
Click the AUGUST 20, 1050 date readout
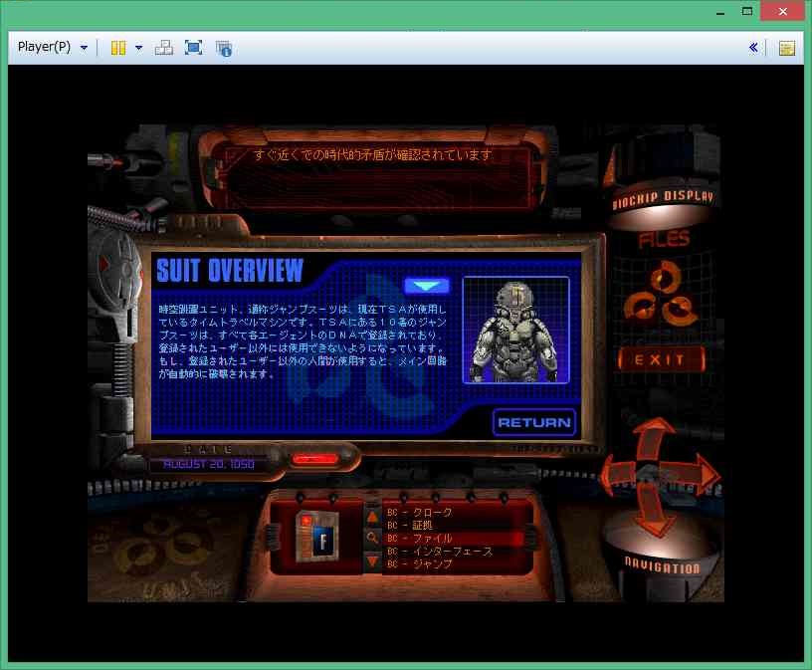click(x=209, y=464)
